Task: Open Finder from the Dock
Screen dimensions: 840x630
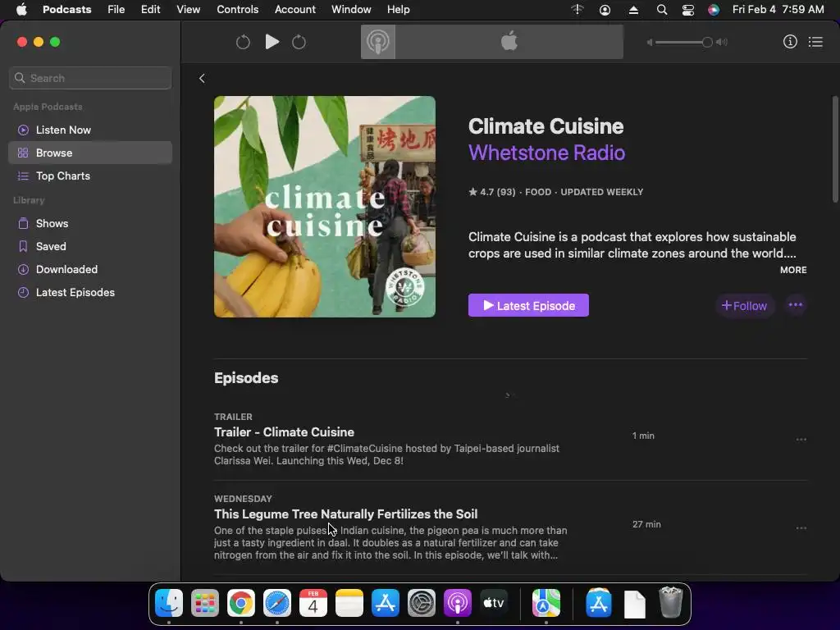Action: 169,603
